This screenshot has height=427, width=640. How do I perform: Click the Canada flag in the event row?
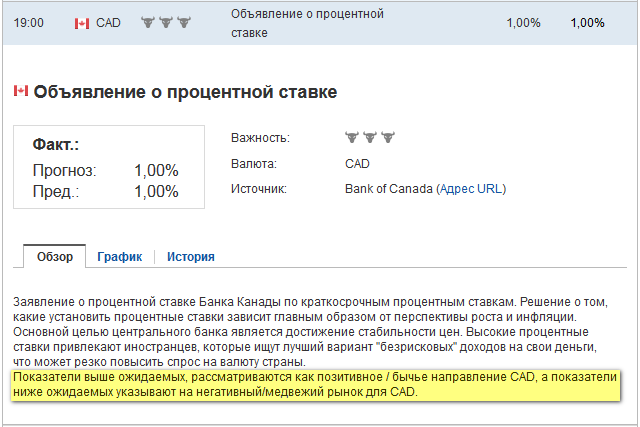82,23
